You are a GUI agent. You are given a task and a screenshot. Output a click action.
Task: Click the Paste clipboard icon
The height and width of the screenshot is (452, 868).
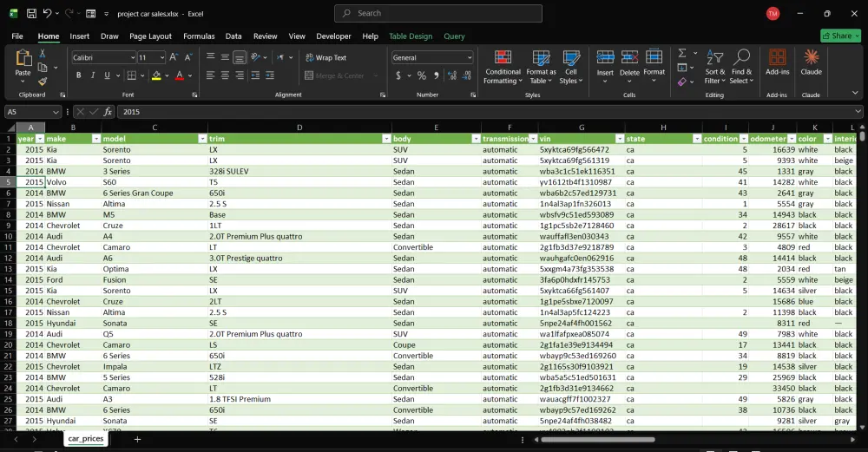tap(23, 58)
